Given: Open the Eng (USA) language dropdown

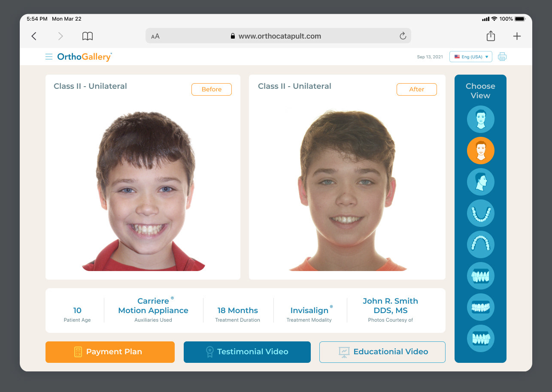Looking at the screenshot, I should (471, 57).
